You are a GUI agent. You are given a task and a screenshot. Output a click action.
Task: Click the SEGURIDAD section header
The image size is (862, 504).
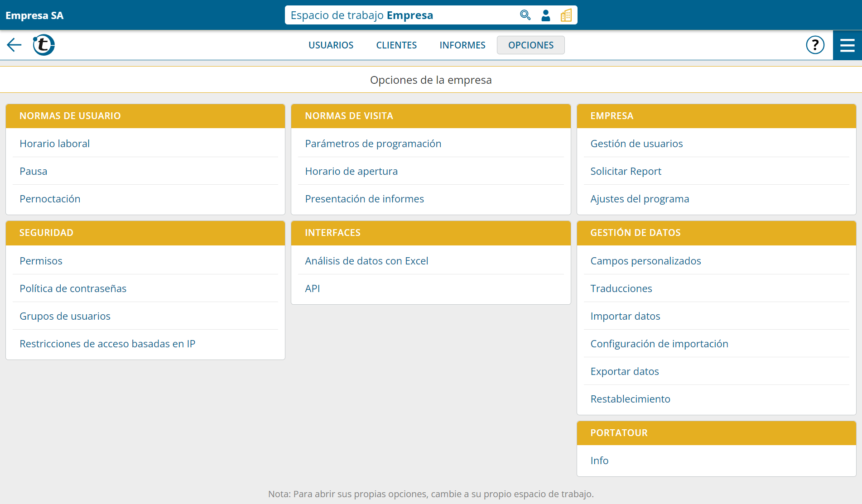(x=145, y=233)
